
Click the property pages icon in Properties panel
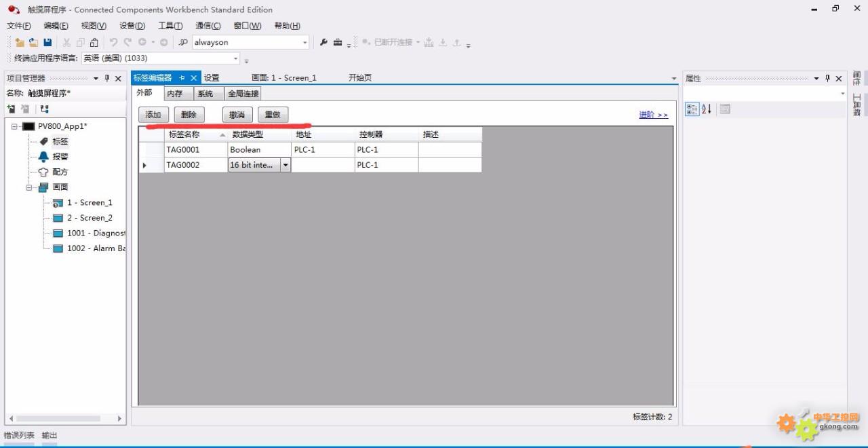725,109
